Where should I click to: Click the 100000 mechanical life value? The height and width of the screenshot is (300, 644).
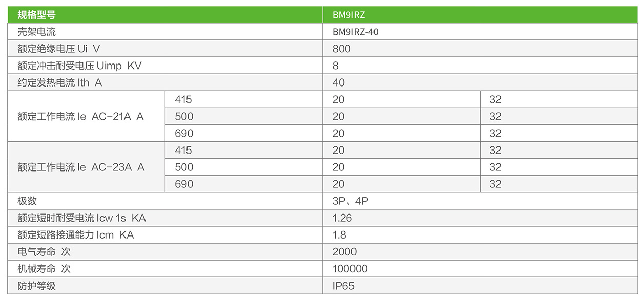350,268
